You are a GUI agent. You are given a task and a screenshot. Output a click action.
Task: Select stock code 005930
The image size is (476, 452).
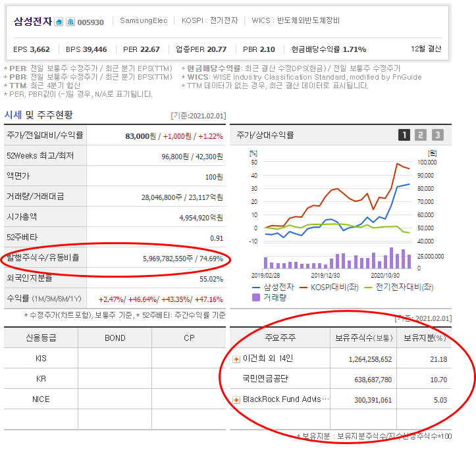pos(90,22)
